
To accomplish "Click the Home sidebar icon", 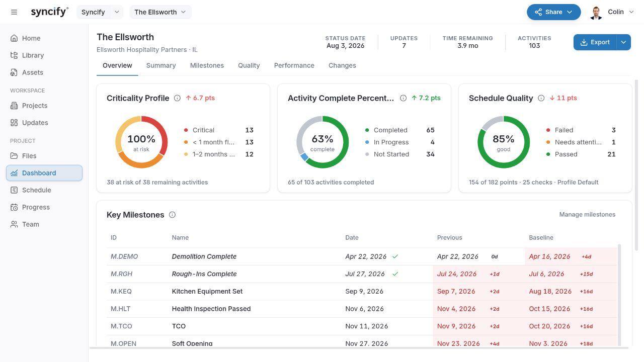I will [x=14, y=38].
